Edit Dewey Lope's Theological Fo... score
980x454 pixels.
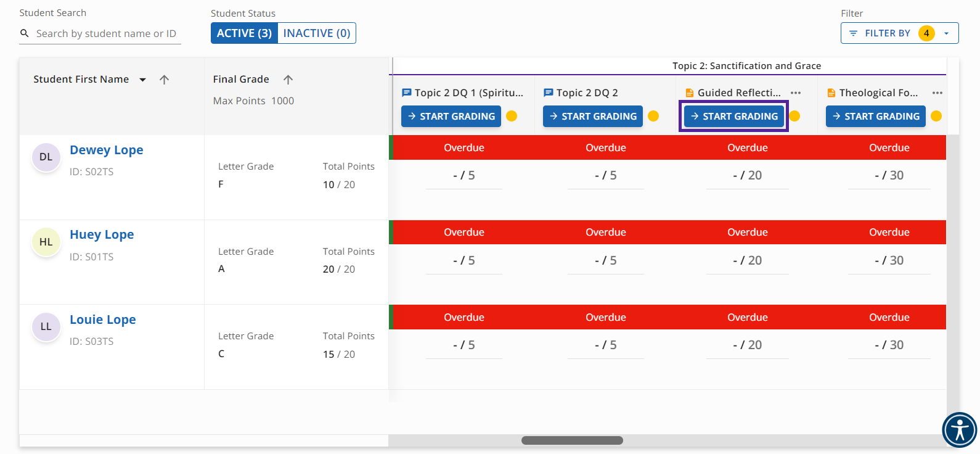[x=889, y=176]
